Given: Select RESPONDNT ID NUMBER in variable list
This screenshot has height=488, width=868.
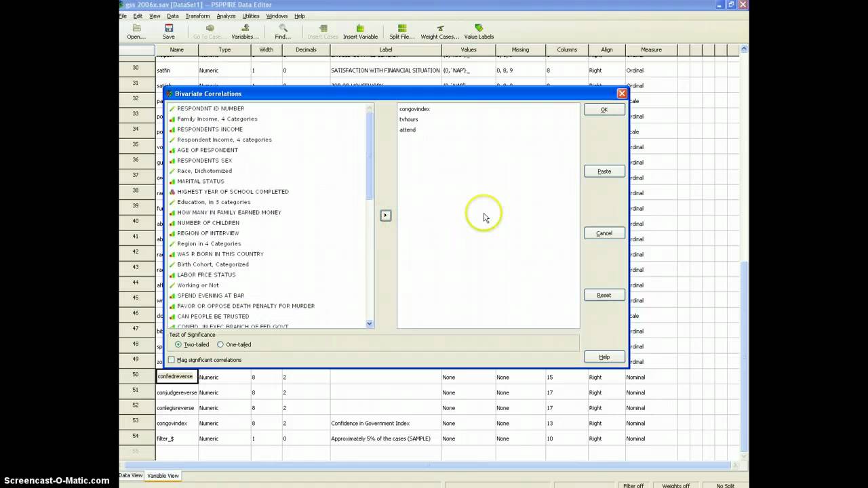Looking at the screenshot, I should pyautogui.click(x=210, y=108).
